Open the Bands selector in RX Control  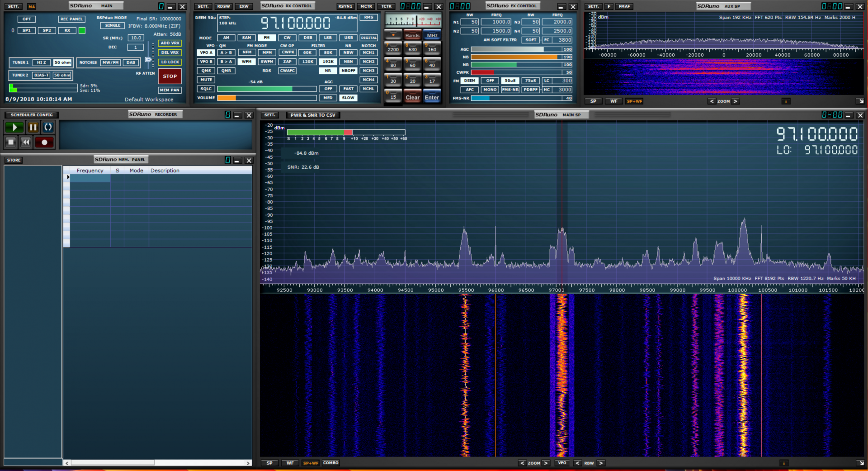(x=412, y=35)
